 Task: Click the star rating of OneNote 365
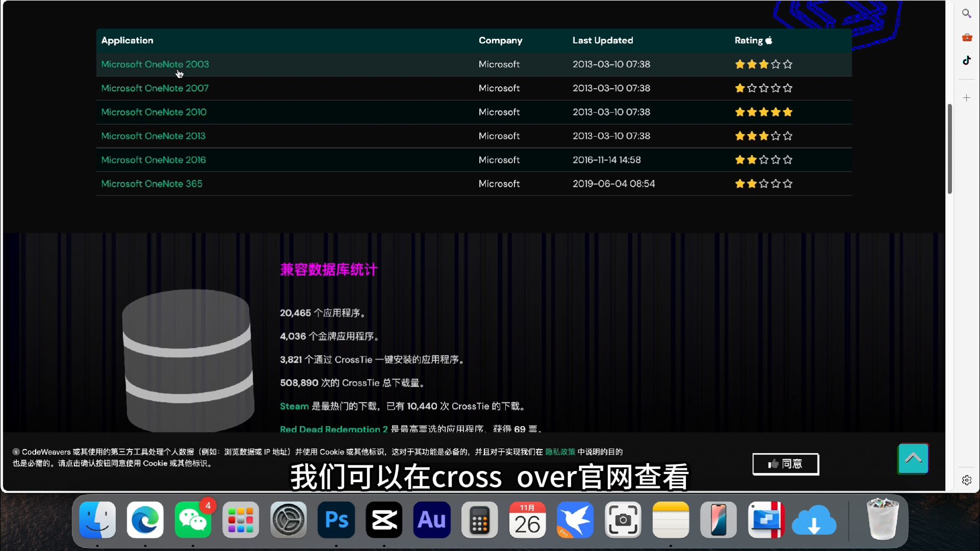pyautogui.click(x=764, y=184)
